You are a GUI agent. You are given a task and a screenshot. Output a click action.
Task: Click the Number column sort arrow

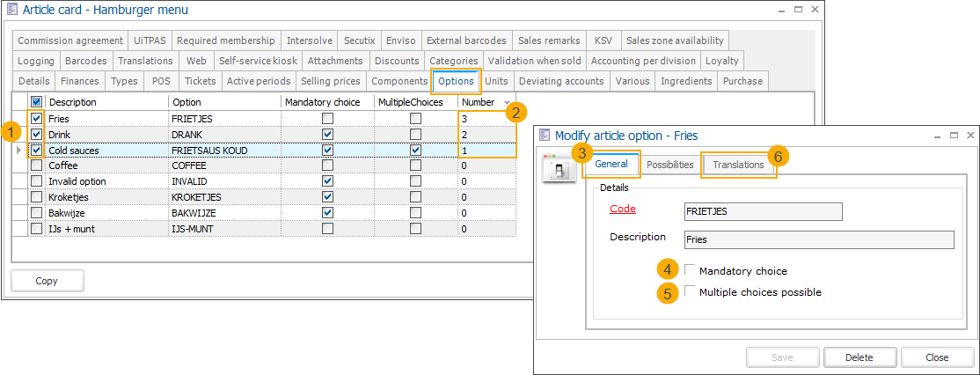(506, 102)
